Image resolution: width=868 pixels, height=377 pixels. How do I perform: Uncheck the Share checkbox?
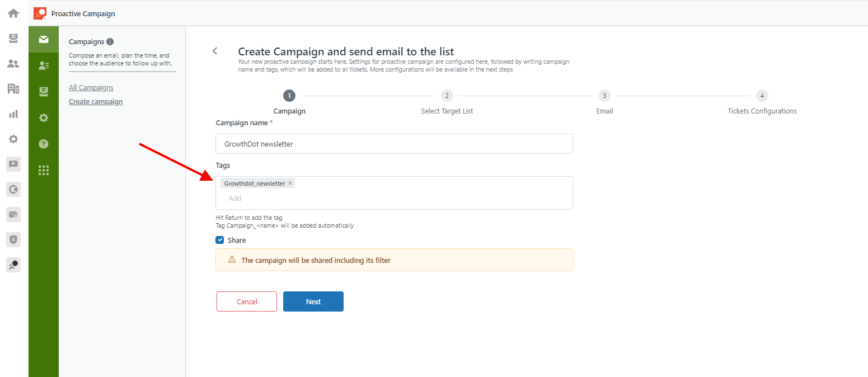(220, 240)
